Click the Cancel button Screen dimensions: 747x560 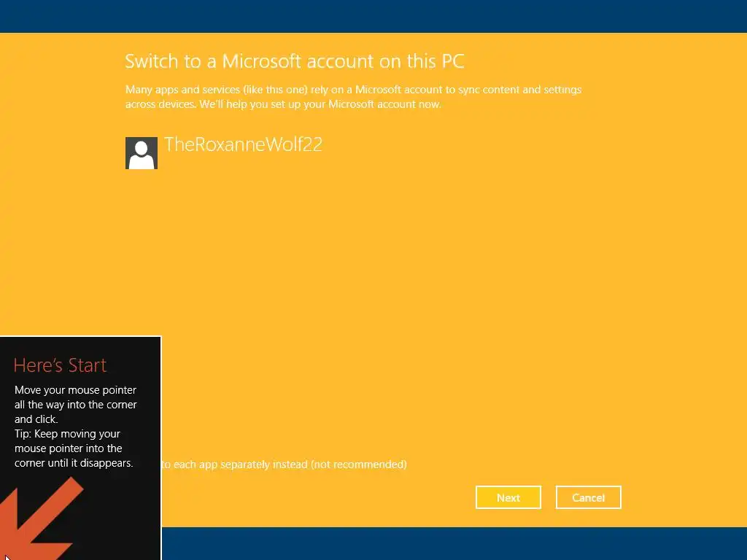coord(589,497)
